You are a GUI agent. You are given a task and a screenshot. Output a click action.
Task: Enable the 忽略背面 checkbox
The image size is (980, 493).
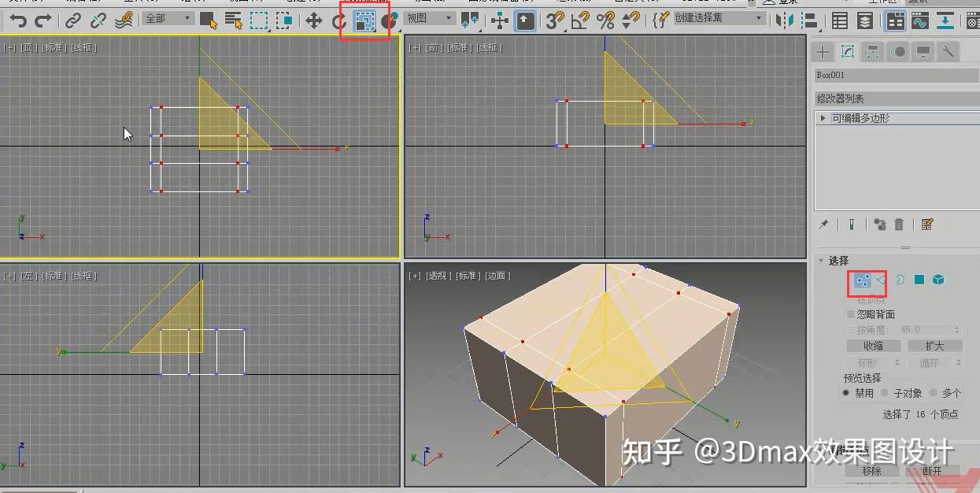pyautogui.click(x=850, y=314)
